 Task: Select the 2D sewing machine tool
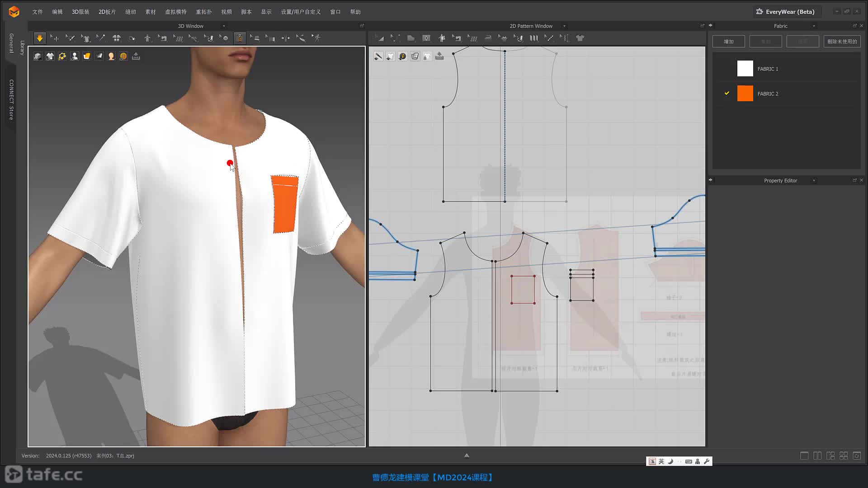pos(457,38)
